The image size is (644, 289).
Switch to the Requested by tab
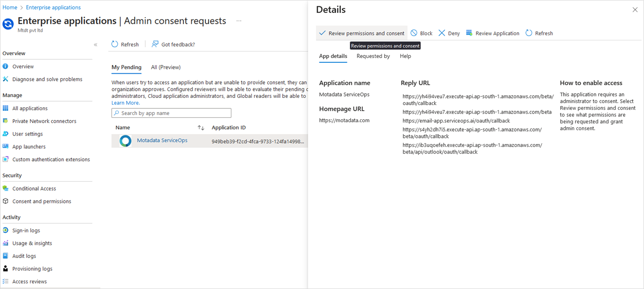(373, 56)
